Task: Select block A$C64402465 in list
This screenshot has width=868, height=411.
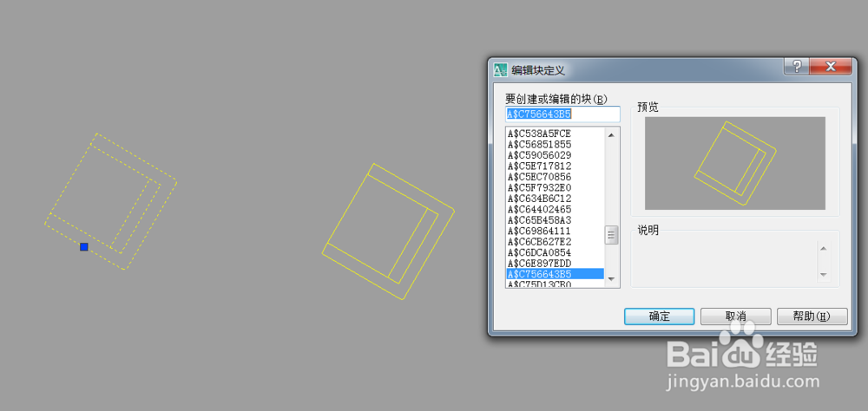Action: 539,209
